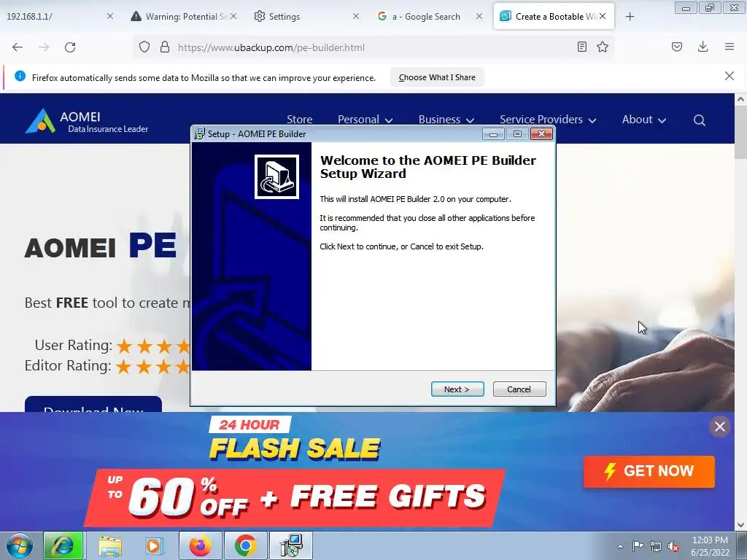The image size is (747, 560).
Task: Open the Save to Pocket icon
Action: pyautogui.click(x=677, y=47)
